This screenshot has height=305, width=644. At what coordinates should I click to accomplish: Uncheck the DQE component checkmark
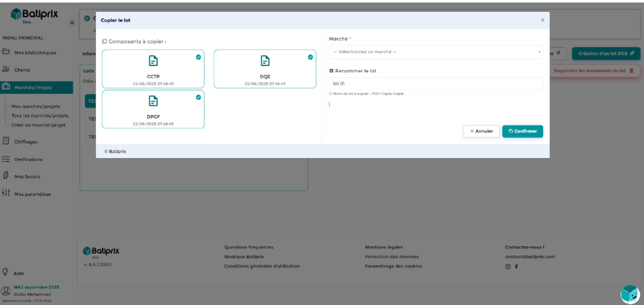[310, 57]
